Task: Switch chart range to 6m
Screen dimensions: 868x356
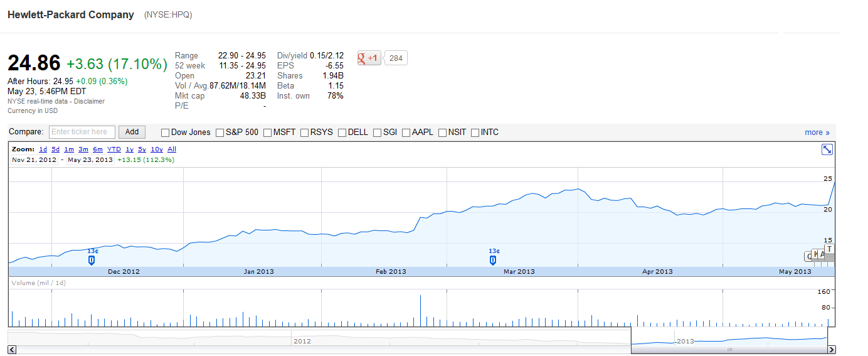Action: 98,149
